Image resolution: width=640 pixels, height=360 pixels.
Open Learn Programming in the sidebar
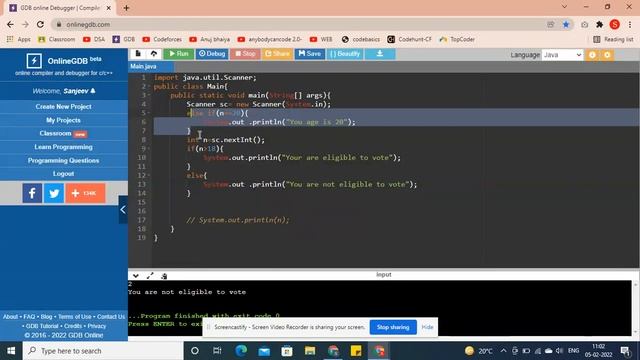(x=64, y=147)
